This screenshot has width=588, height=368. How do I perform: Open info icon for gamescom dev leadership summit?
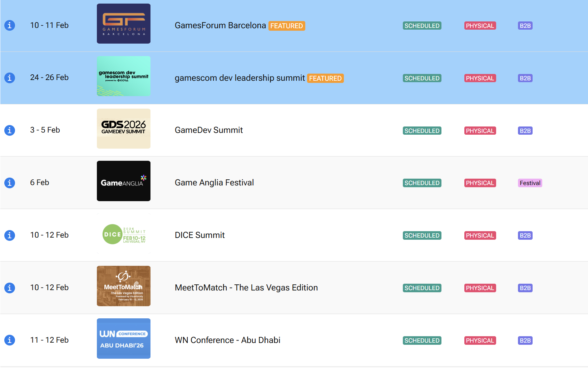click(x=10, y=78)
